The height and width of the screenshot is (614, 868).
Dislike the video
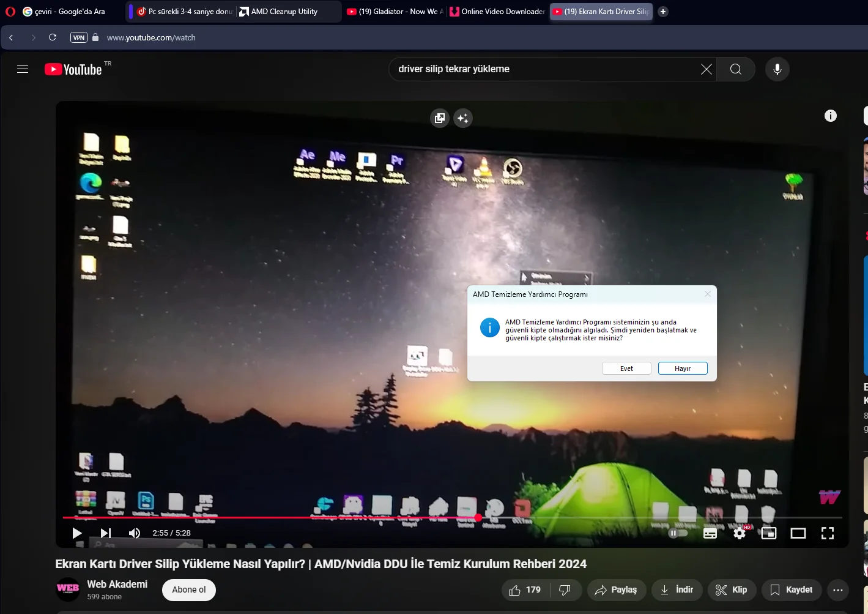click(565, 590)
